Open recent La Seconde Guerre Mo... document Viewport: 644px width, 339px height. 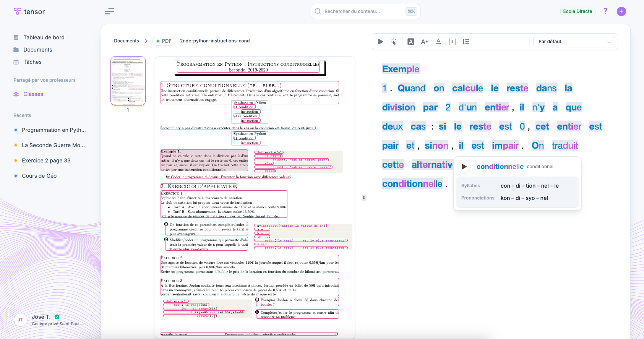point(54,145)
